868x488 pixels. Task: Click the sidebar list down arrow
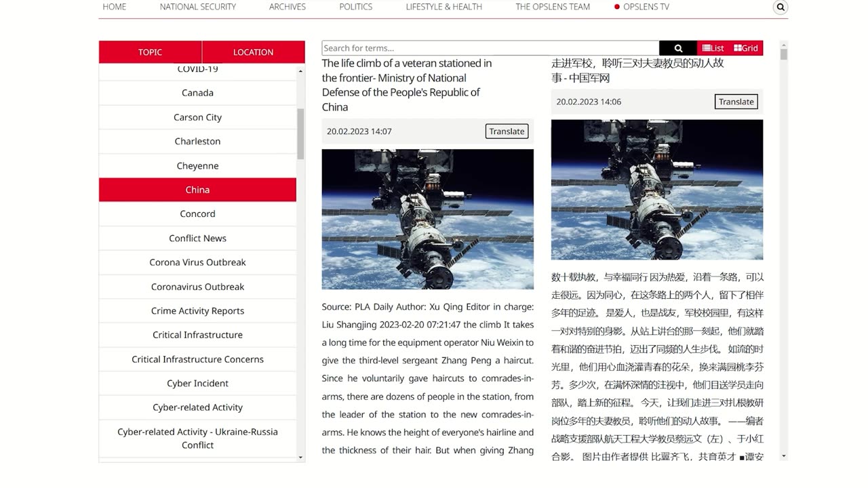click(x=301, y=457)
